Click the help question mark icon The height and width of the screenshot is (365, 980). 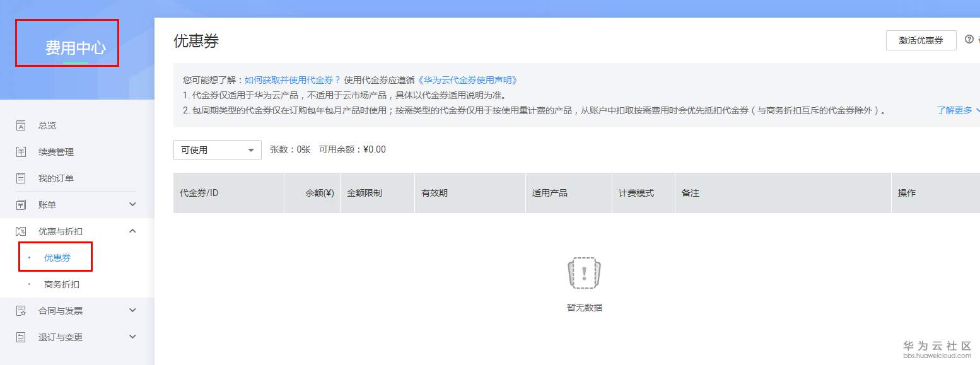970,40
